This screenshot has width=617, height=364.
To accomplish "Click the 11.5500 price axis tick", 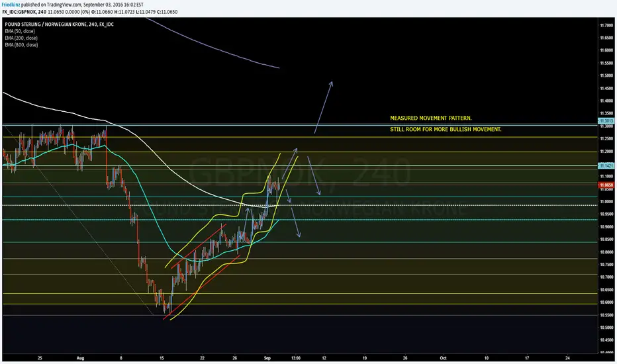I will tap(606, 63).
